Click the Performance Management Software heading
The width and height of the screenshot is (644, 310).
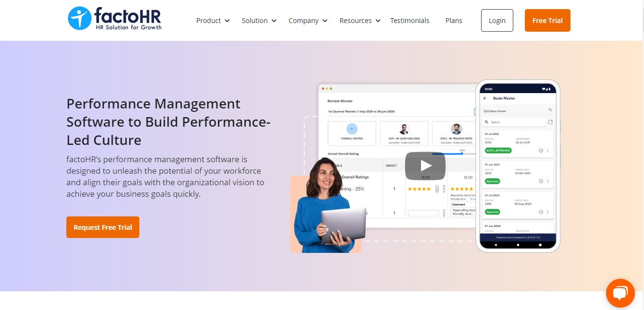[x=168, y=122]
